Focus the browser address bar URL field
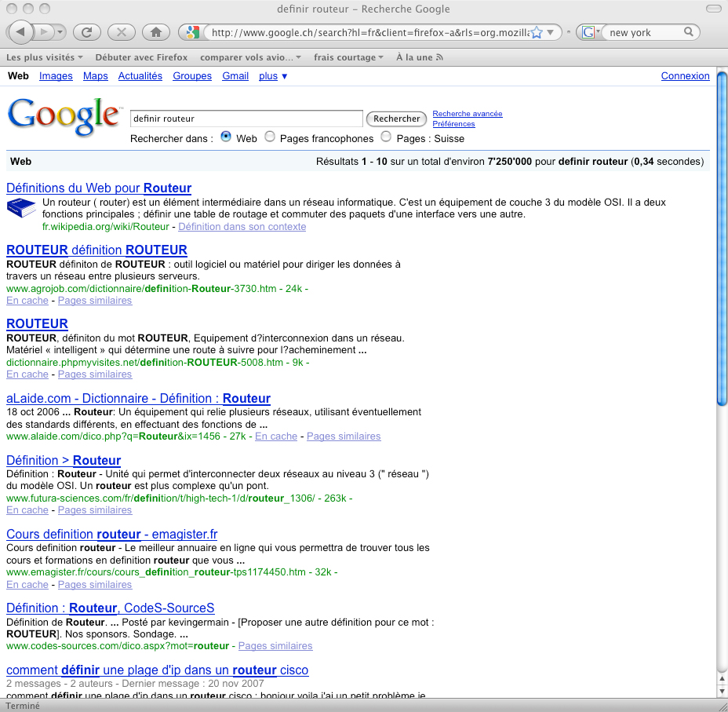Image resolution: width=728 pixels, height=712 pixels. pos(369,32)
